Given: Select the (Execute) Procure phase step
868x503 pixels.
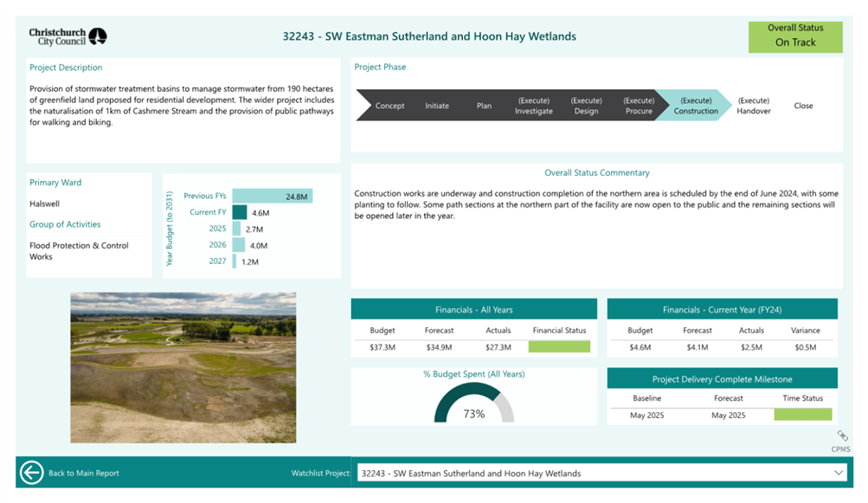Looking at the screenshot, I should 639,106.
